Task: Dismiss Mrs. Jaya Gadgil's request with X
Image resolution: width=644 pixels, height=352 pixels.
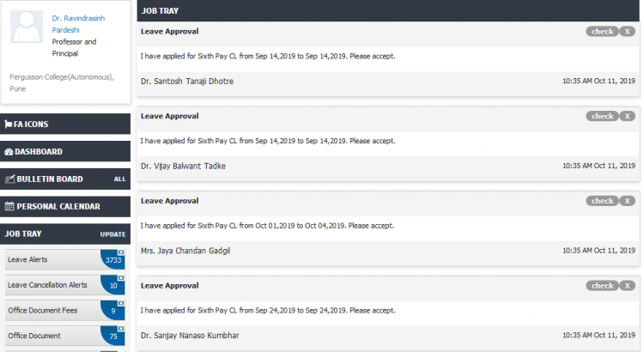Action: 627,201
